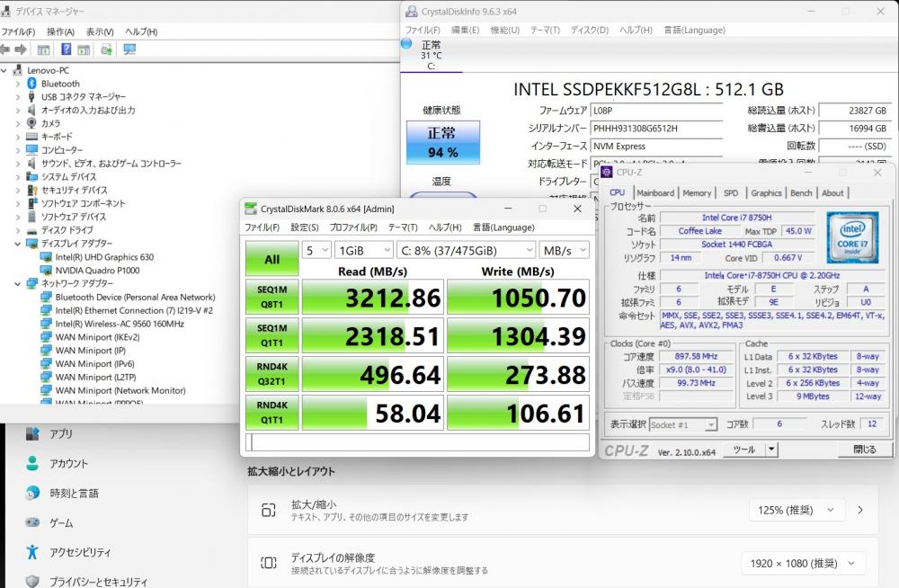Expand the ディスク ドライブ node
This screenshot has height=588, width=899.
coord(17,230)
